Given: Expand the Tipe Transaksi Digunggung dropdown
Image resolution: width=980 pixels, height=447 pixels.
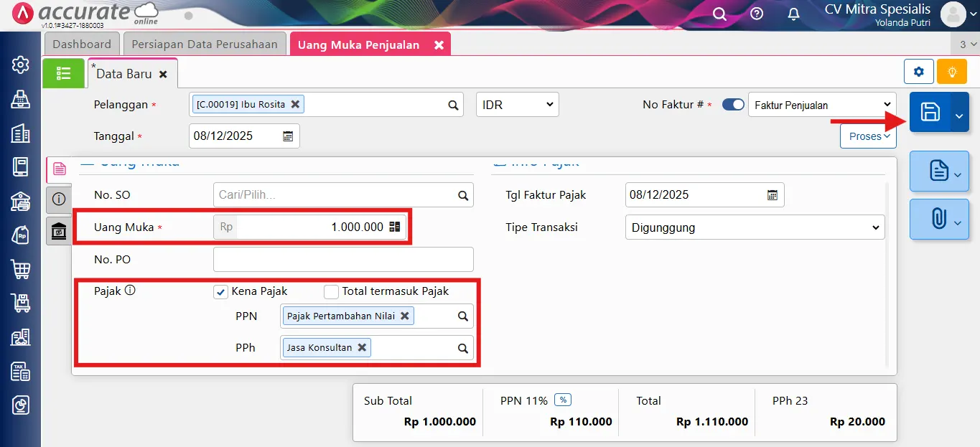Looking at the screenshot, I should pos(754,228).
